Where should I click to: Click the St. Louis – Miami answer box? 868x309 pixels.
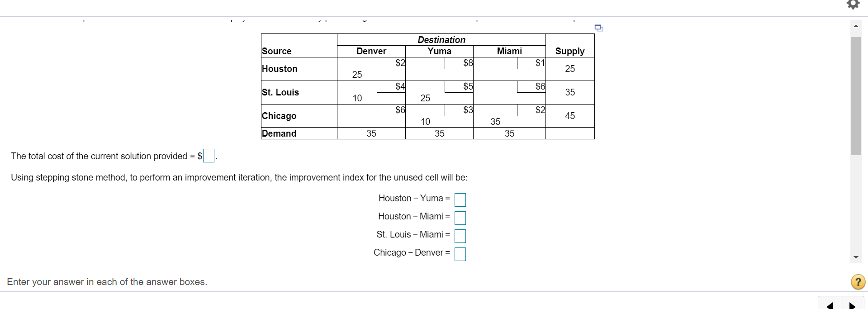[460, 235]
